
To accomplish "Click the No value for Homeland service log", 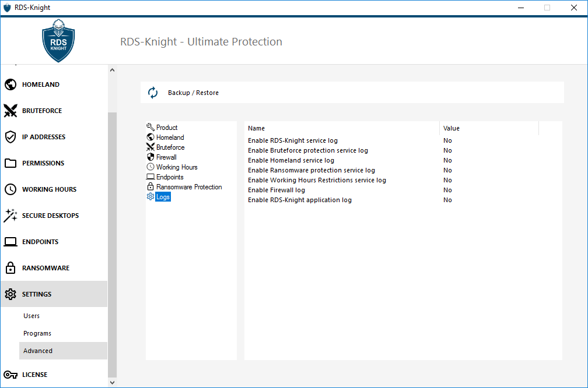I will pos(447,160).
